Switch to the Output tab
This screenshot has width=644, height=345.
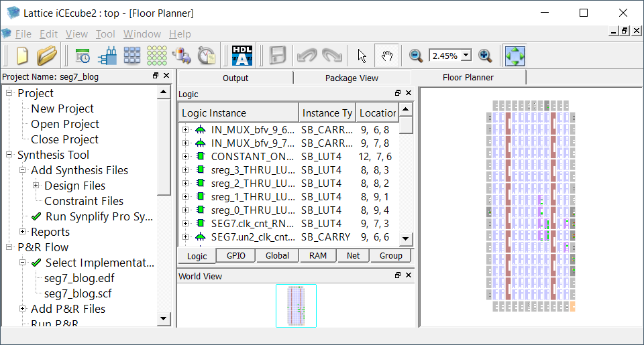(235, 78)
